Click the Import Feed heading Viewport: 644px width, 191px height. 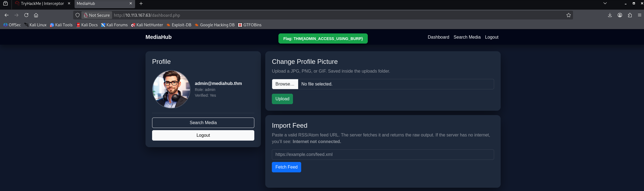[290, 126]
